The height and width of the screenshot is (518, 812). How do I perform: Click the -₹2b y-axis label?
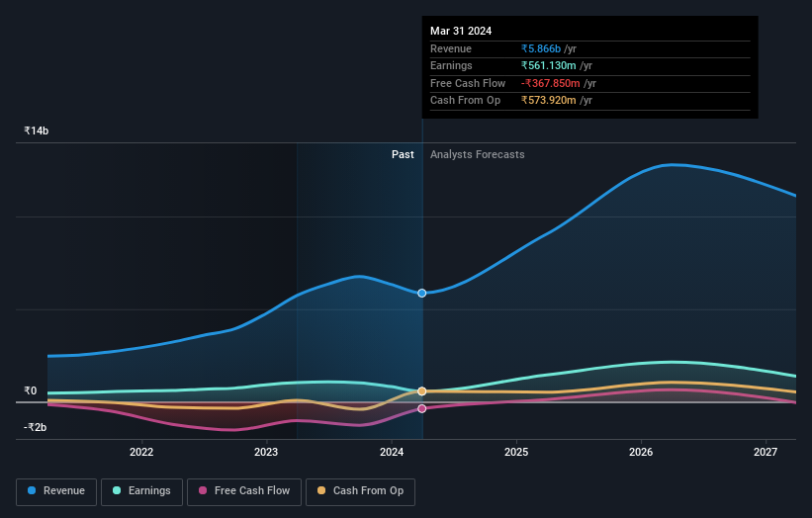click(x=36, y=427)
